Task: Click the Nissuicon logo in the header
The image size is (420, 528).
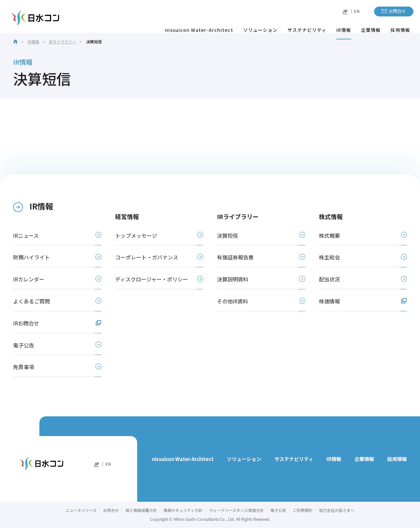Action: 35,18
